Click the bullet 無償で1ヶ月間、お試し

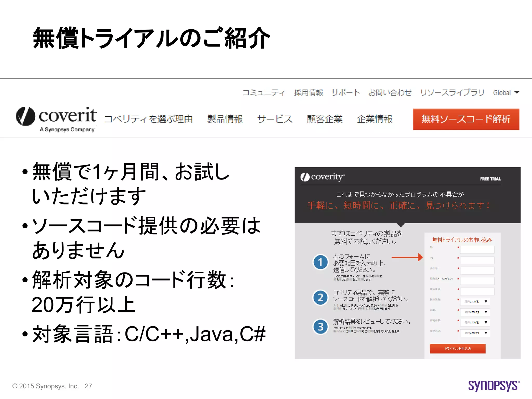tap(131, 171)
